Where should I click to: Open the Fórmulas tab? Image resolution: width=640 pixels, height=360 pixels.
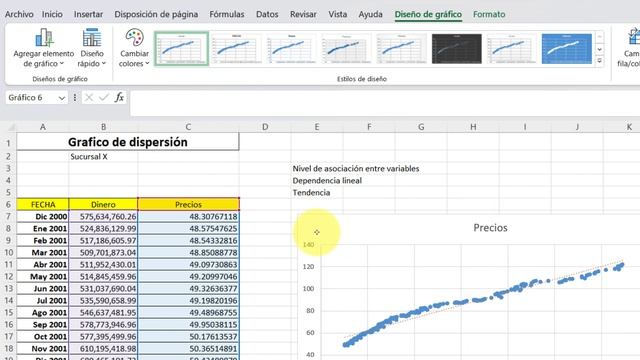coord(227,14)
